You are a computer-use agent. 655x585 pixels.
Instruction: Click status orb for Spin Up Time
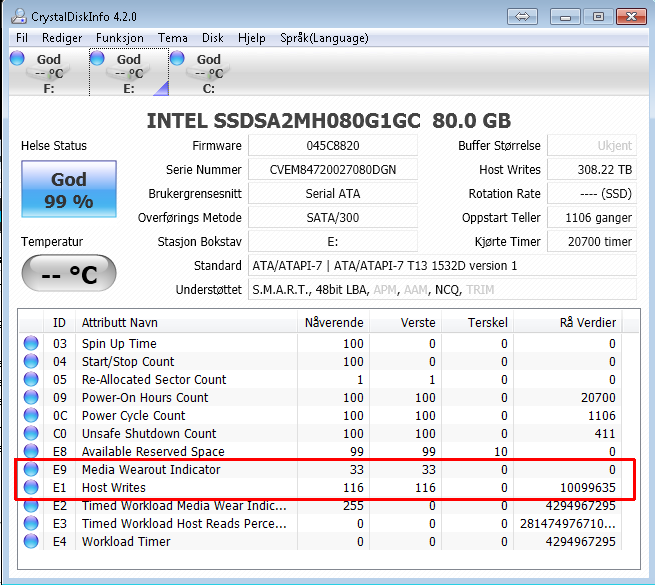[31, 343]
